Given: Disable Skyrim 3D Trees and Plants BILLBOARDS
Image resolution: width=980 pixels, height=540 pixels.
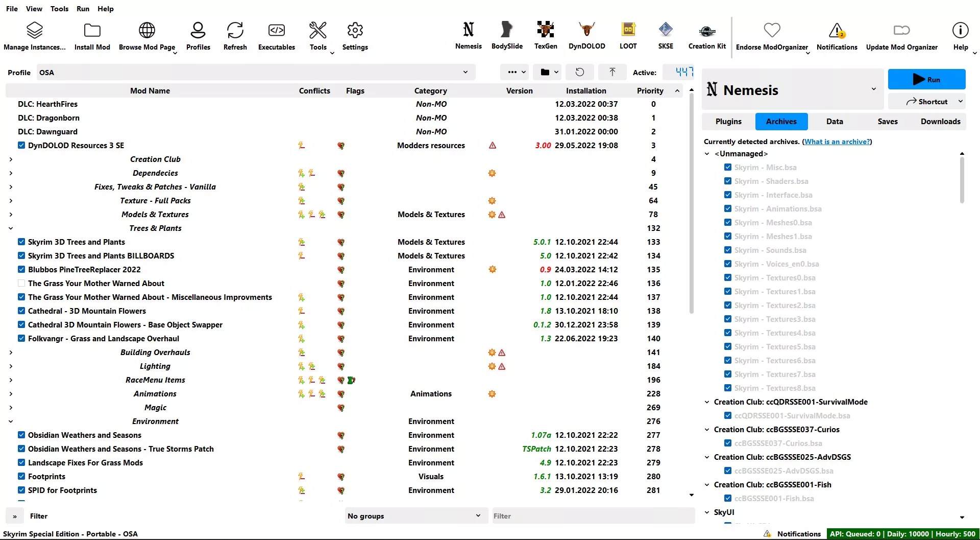Looking at the screenshot, I should coord(21,255).
